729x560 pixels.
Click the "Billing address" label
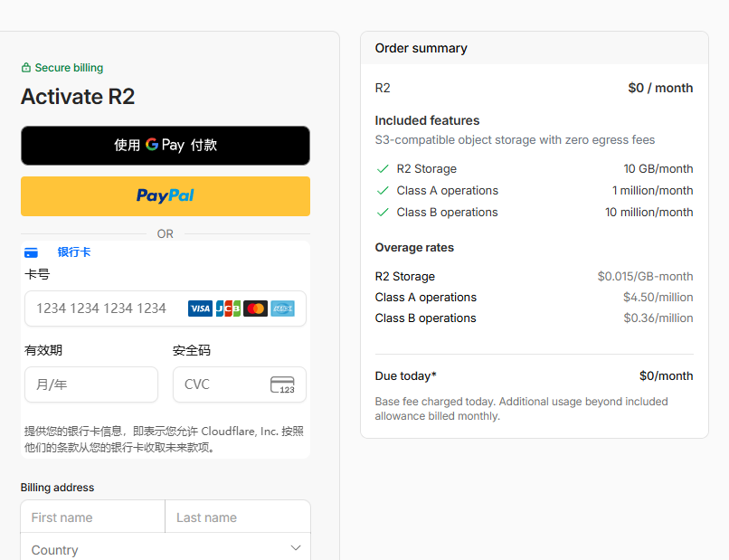pos(58,488)
